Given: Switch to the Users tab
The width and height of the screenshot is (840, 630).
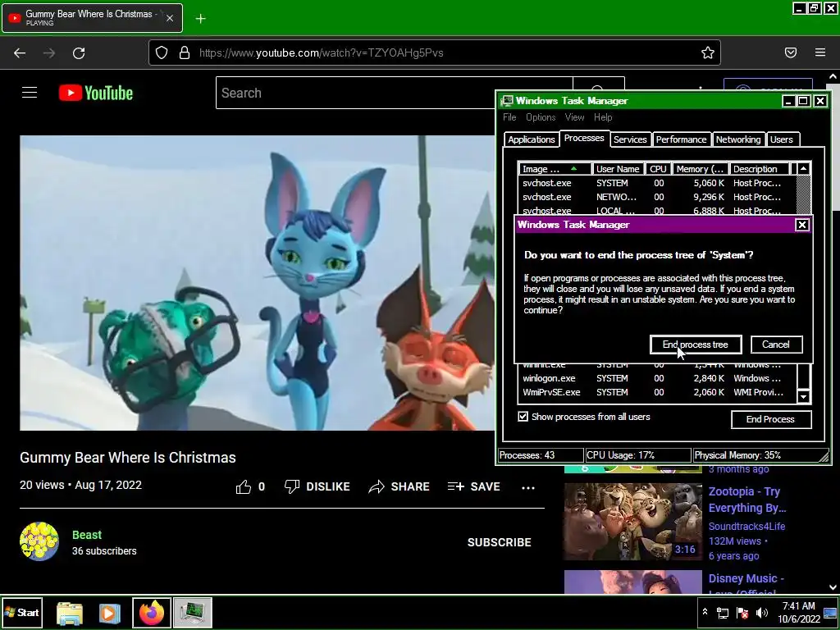Looking at the screenshot, I should coord(781,139).
